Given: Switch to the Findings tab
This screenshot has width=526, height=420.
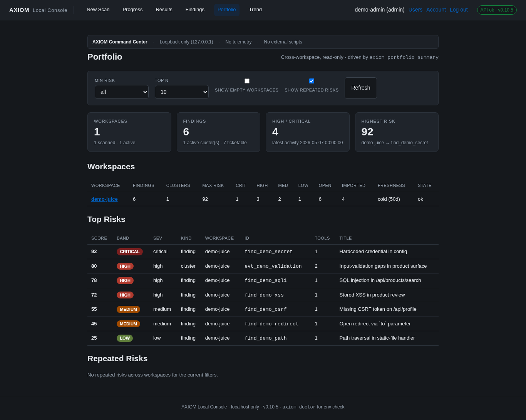Looking at the screenshot, I should (x=195, y=10).
